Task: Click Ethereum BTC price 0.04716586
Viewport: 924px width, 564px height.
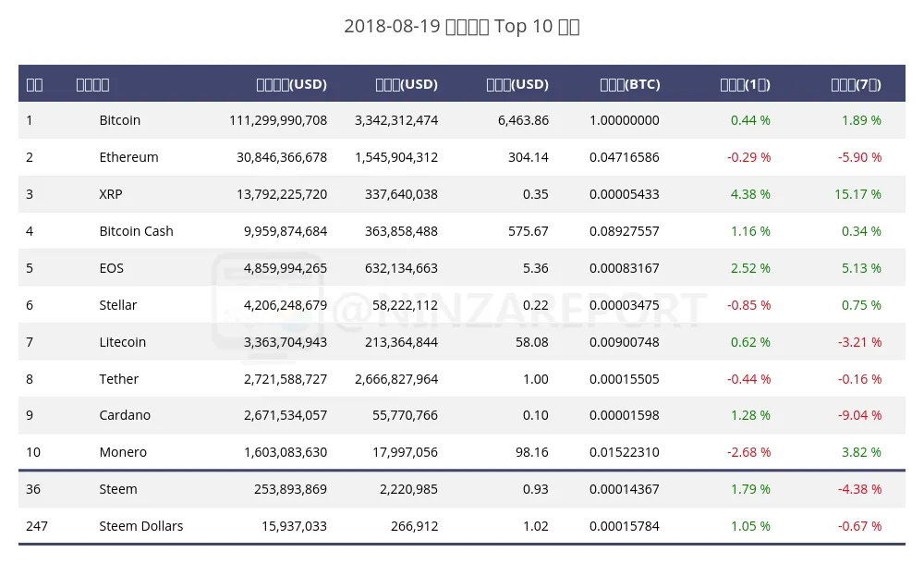Action: tap(624, 157)
